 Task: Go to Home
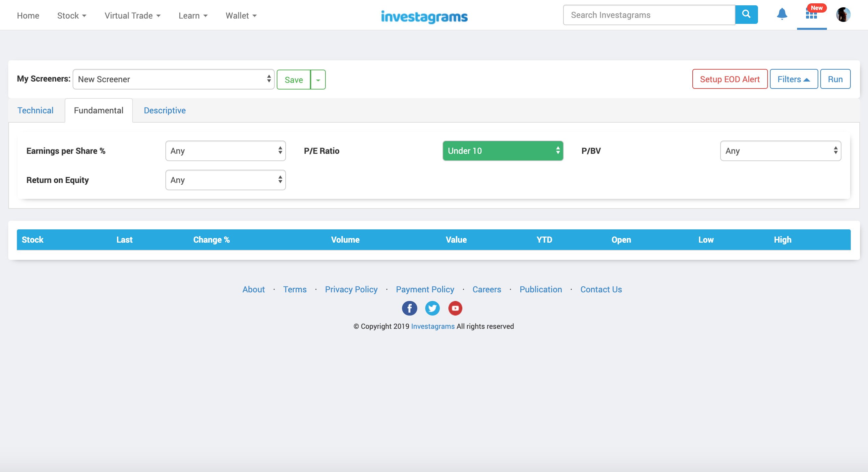click(28, 16)
